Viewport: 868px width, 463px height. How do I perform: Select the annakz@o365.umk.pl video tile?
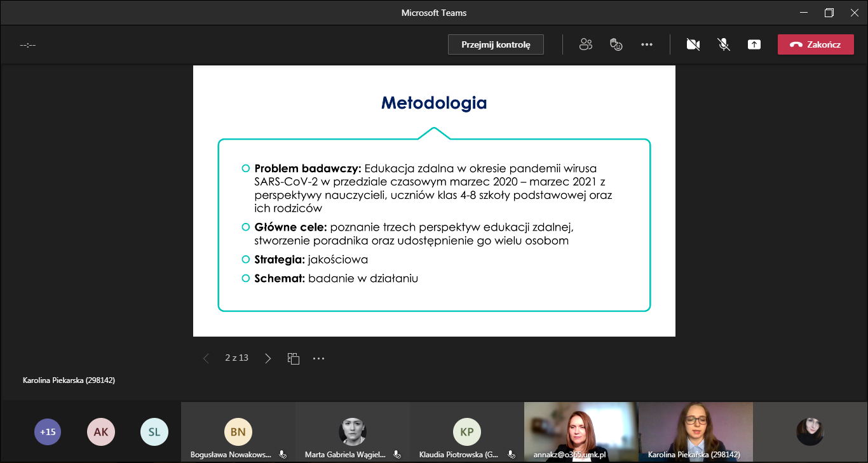point(581,432)
